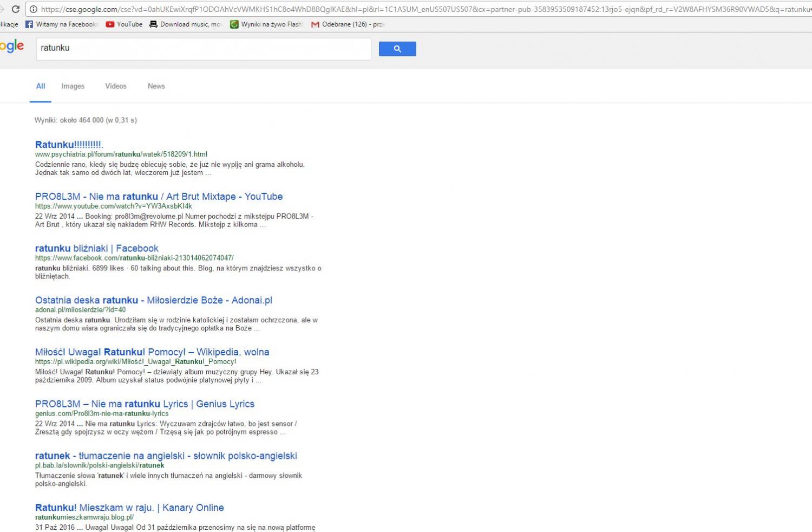Open the YouTube bookmark
Viewport: 812px width, 532px height.
pos(124,24)
